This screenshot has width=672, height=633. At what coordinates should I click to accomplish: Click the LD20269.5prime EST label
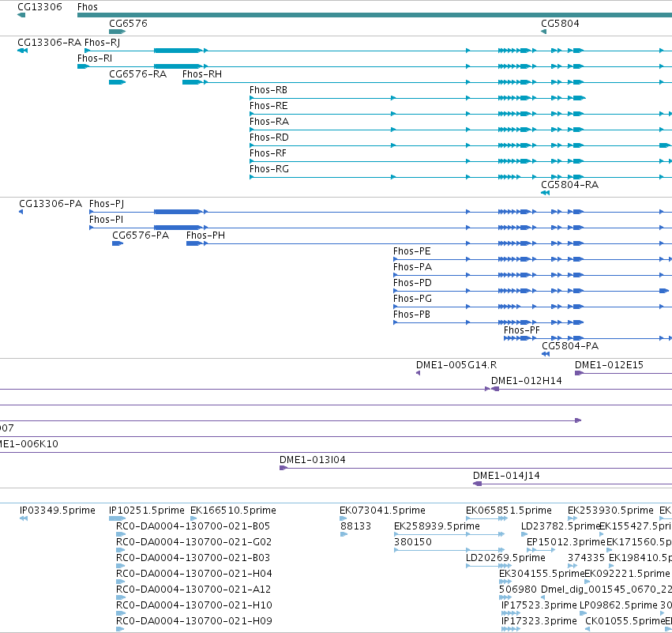tap(505, 558)
